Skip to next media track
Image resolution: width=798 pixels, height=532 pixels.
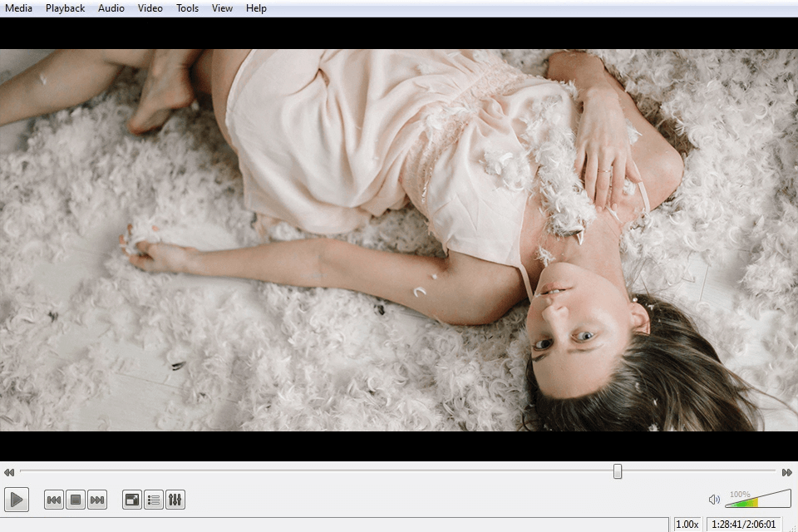pyautogui.click(x=97, y=500)
